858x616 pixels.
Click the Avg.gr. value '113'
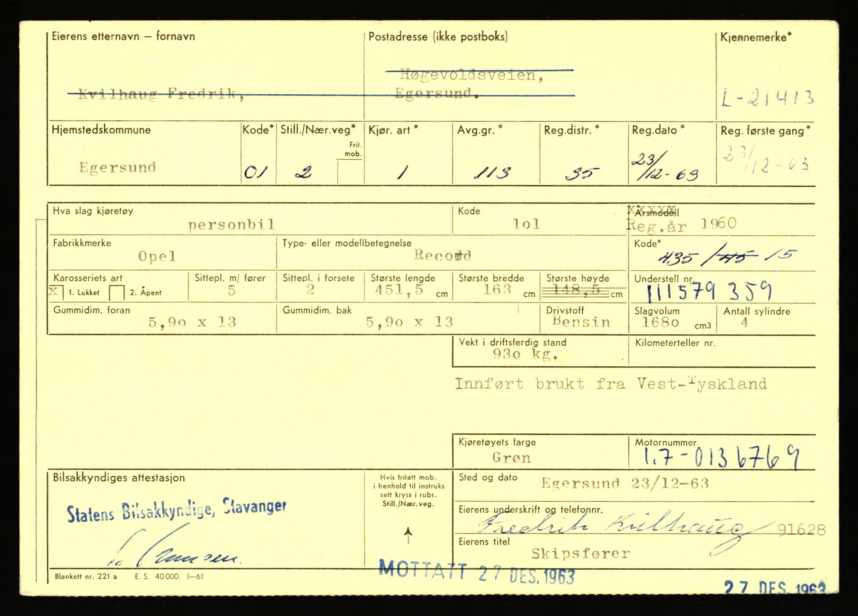click(492, 172)
